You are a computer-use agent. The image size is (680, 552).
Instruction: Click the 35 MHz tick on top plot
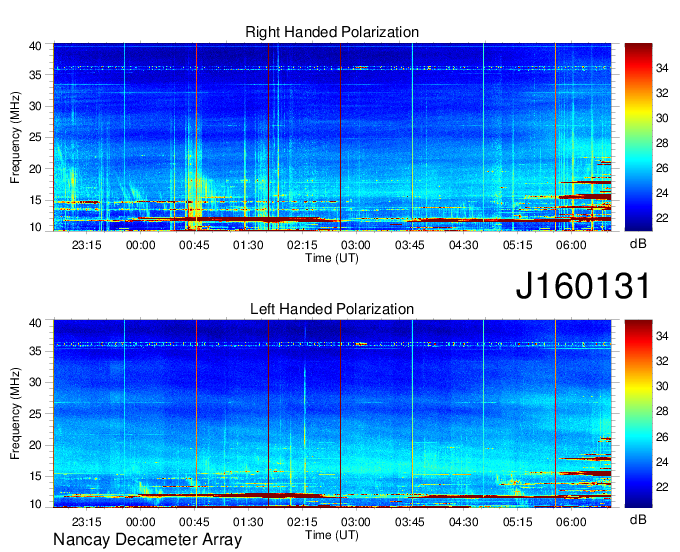click(35, 75)
